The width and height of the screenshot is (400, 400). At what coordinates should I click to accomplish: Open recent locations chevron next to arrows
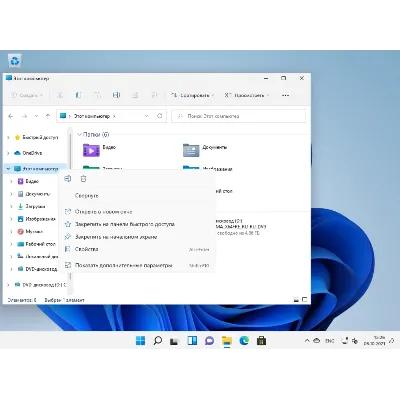pos(36,116)
